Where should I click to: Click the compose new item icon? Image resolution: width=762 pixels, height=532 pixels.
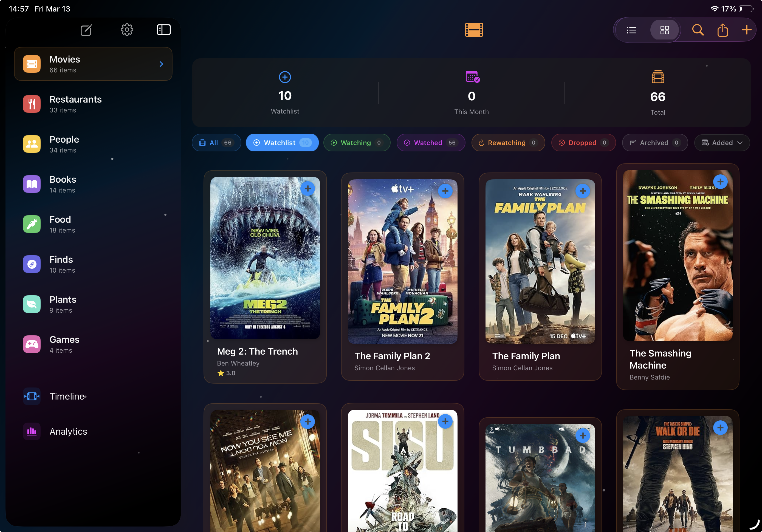tap(86, 30)
